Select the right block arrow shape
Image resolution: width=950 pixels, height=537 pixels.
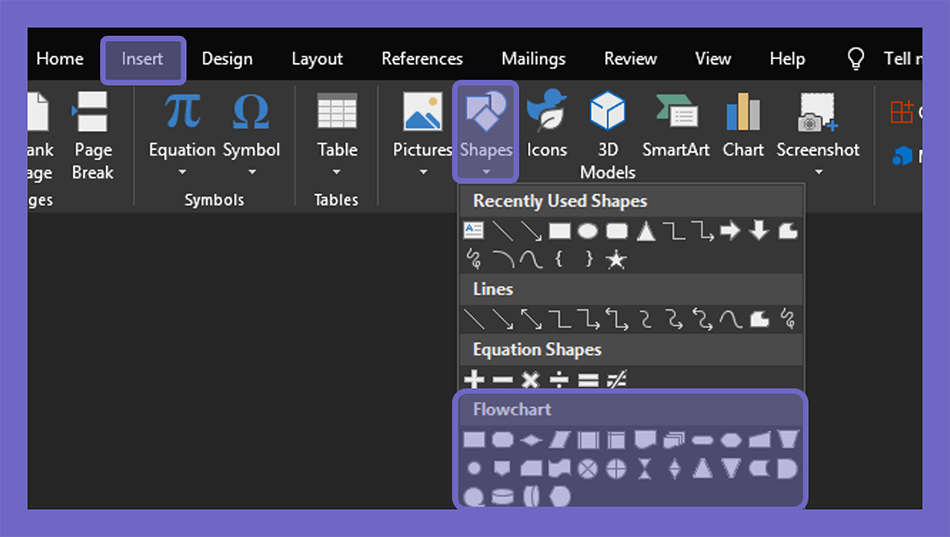click(x=730, y=230)
